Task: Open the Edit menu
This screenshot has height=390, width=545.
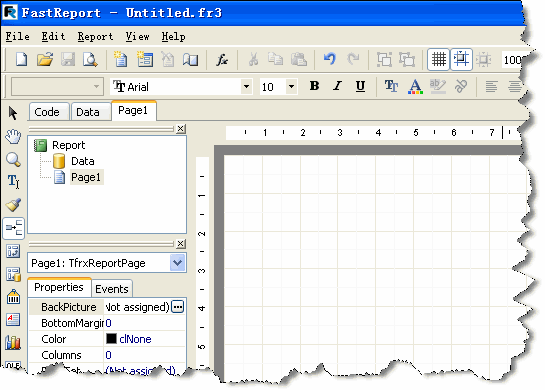Action: tap(53, 36)
